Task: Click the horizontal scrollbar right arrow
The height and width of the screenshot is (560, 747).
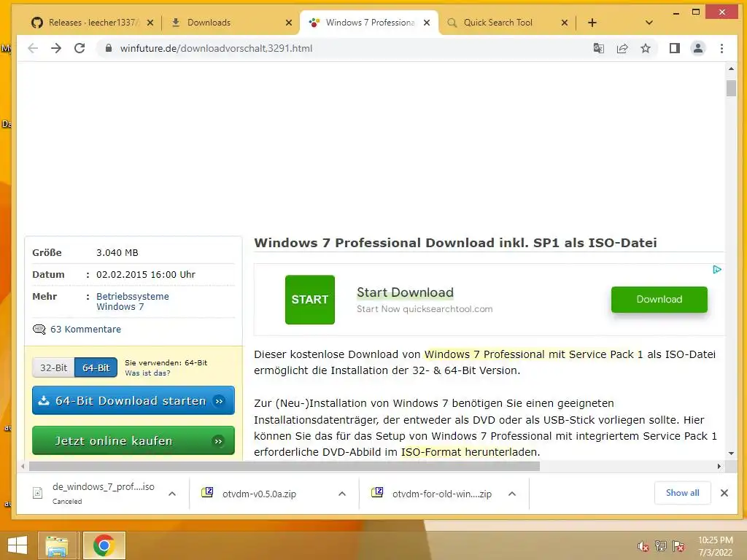Action: click(719, 466)
